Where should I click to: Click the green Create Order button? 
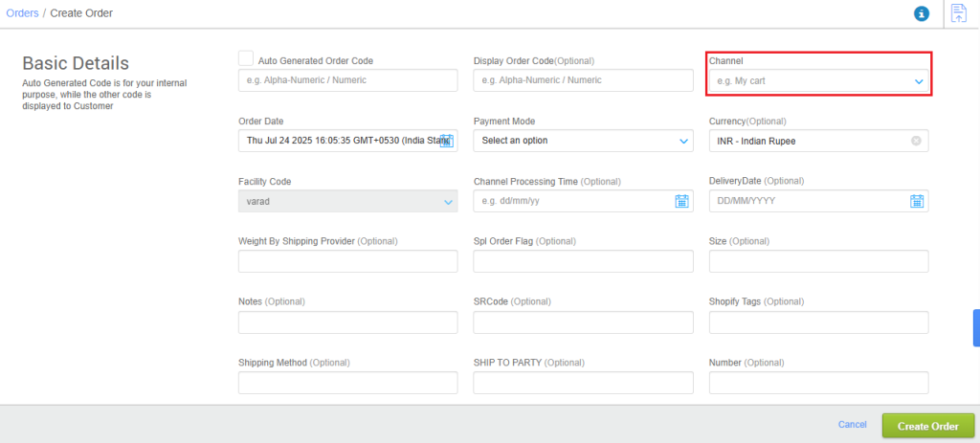[928, 426]
